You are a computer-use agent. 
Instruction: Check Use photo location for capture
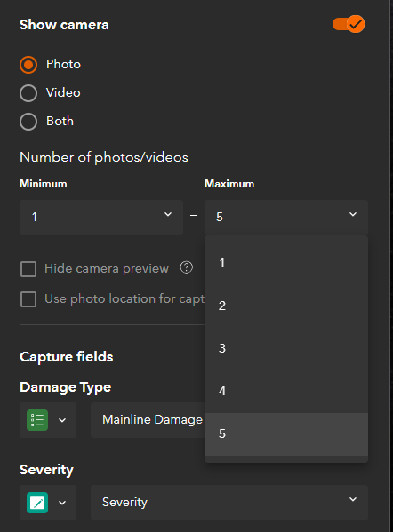(x=28, y=299)
